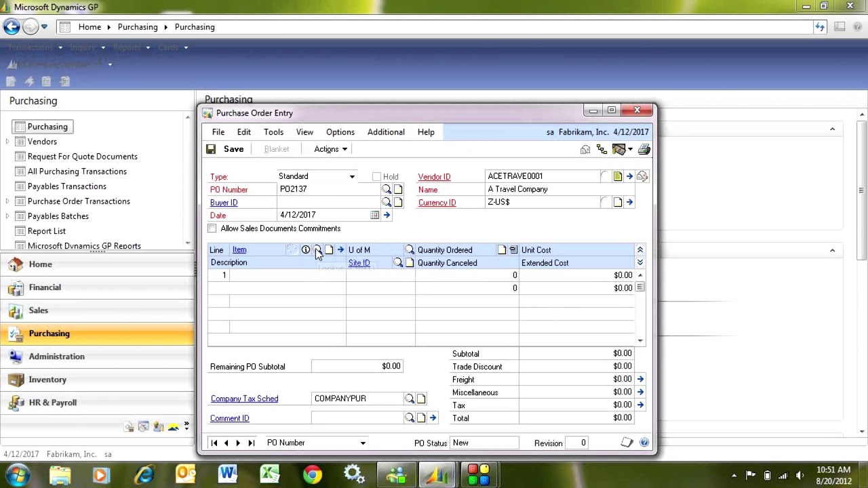Open the Date calendar picker
This screenshot has width=868, height=488.
pos(374,215)
